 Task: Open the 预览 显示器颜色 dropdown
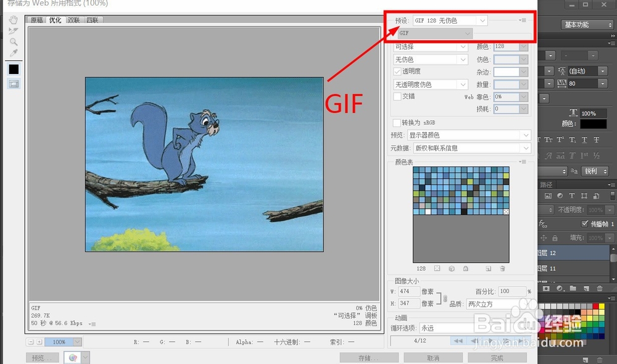[469, 135]
